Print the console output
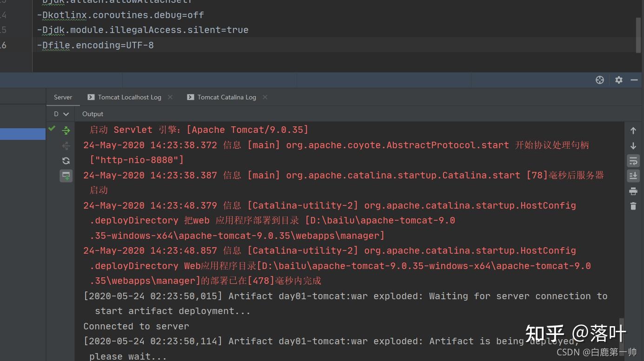The width and height of the screenshot is (644, 361). point(633,191)
